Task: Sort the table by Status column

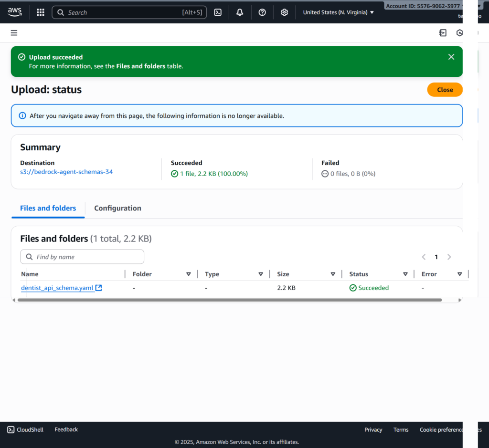Action: [x=405, y=274]
